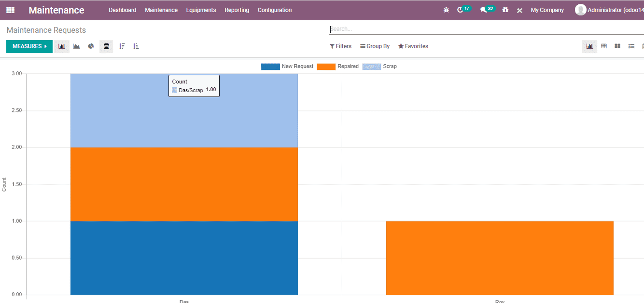644x303 pixels.
Task: Open the apps menu grid
Action: pos(10,10)
